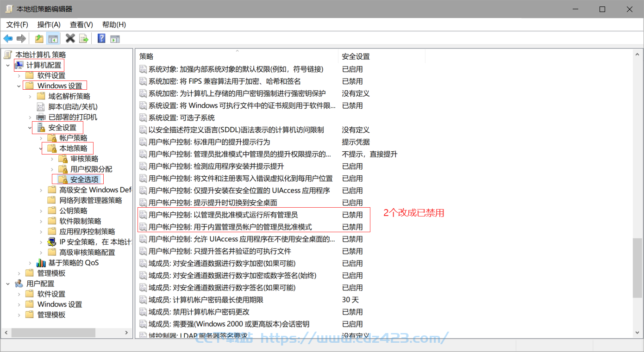Go back with the blue arrow toolbar icon
This screenshot has height=352, width=644.
tap(8, 38)
